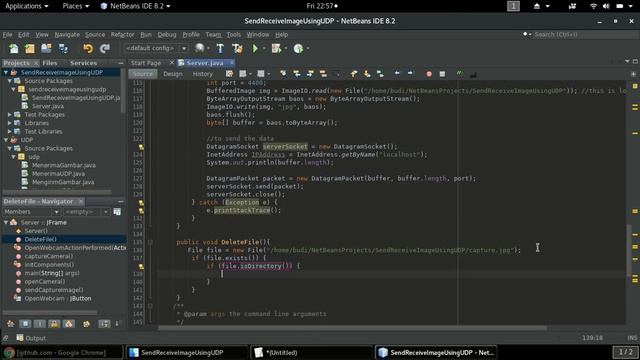Screen dimensions: 640x360
Task: Expand the Libraries node
Action: click(10, 123)
